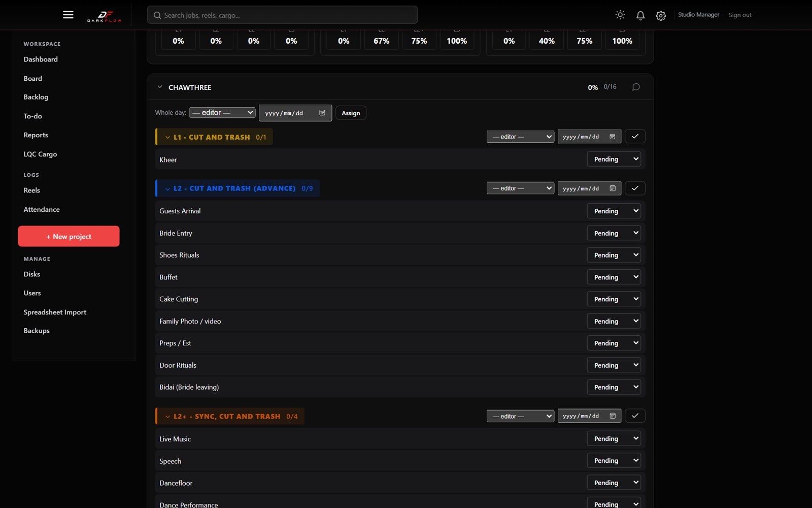
Task: Change Live Music status dropdown
Action: 614,438
